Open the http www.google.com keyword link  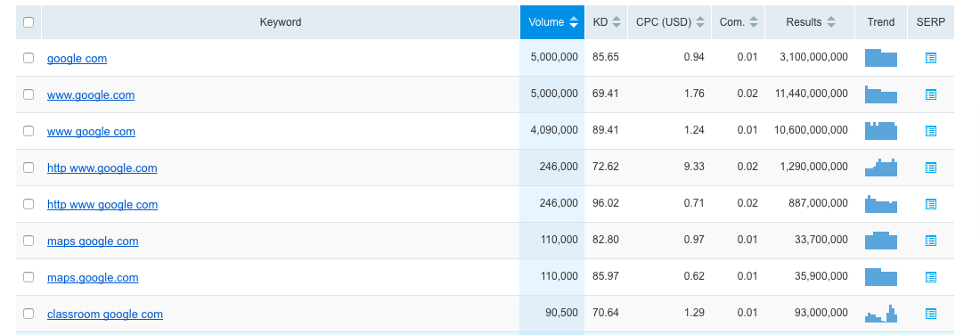point(102,168)
